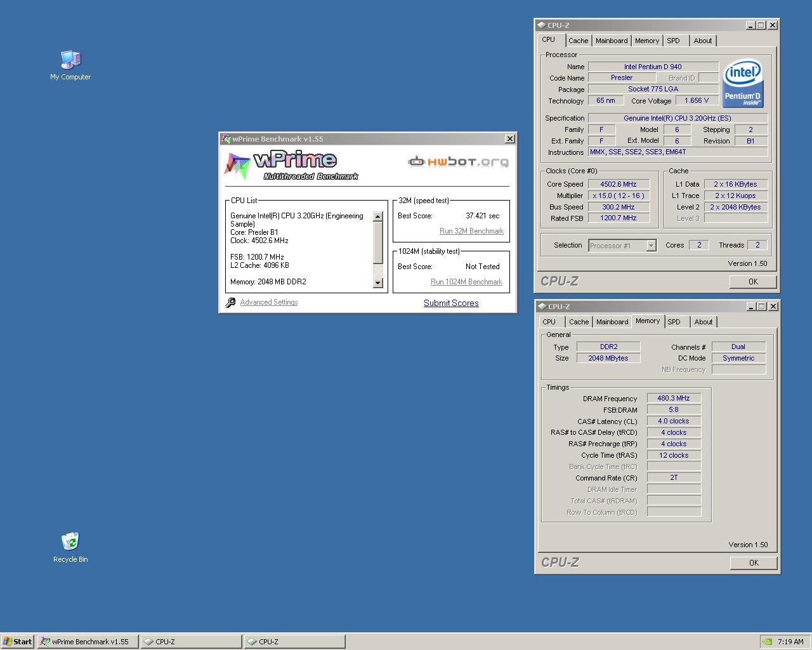Click the lower CPU-Z title bar icon

tap(541, 307)
